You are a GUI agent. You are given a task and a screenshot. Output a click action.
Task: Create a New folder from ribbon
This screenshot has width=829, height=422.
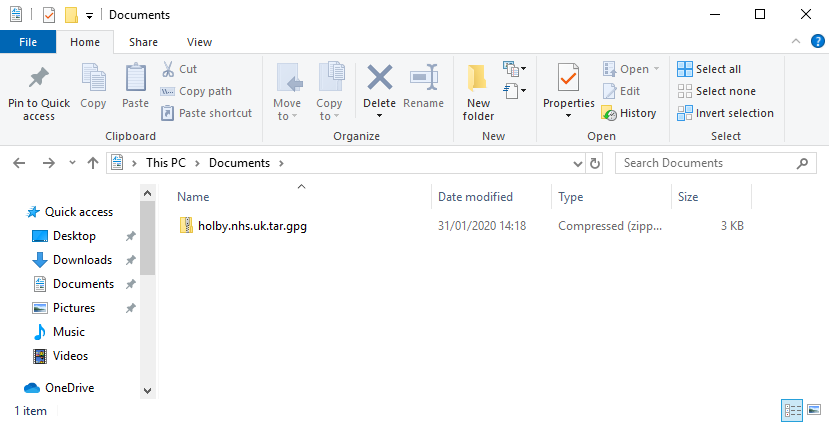pyautogui.click(x=478, y=78)
